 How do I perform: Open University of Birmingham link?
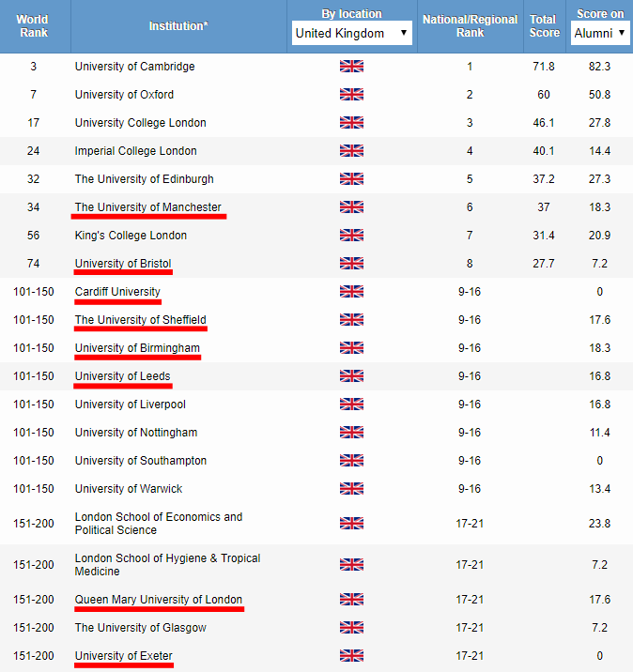pos(137,348)
